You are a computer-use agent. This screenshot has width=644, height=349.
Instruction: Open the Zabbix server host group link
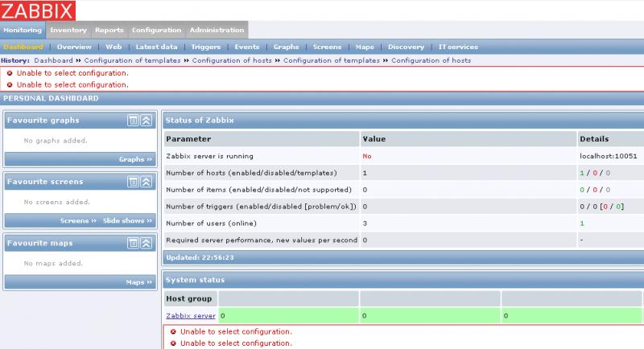[x=191, y=316]
